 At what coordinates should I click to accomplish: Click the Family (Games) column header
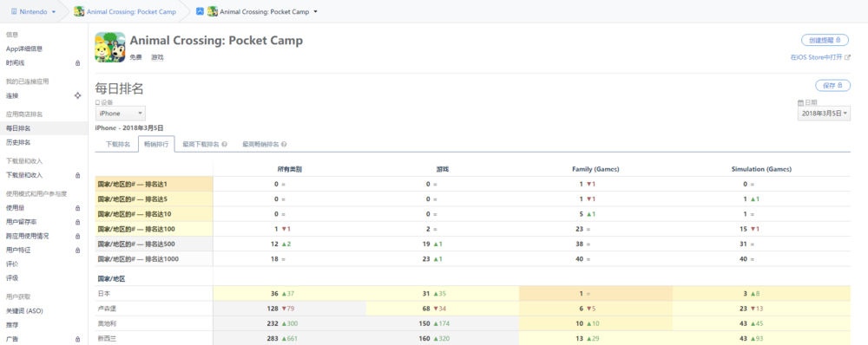(595, 169)
